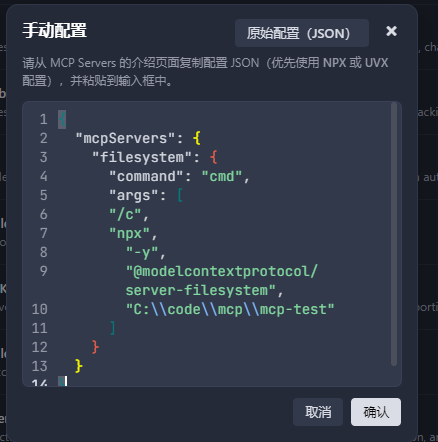
Task: Click the closing square bracket on line 11
Action: coord(113,328)
